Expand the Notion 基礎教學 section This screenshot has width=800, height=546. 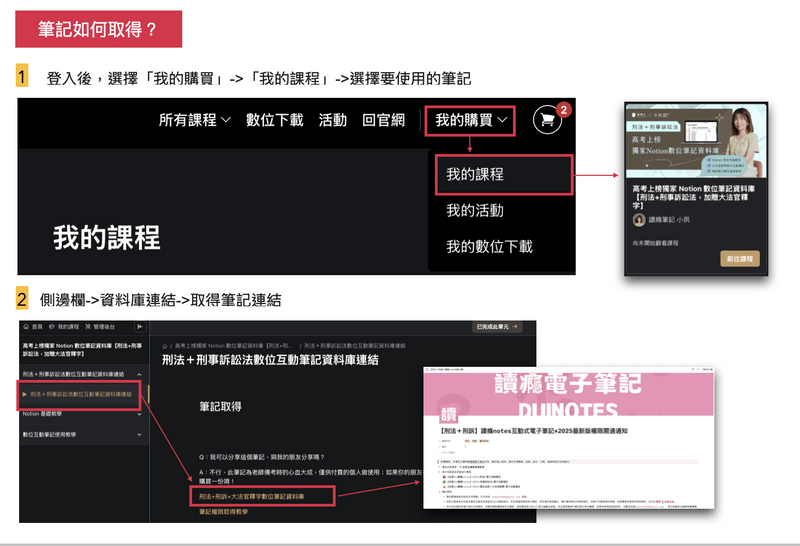click(140, 413)
